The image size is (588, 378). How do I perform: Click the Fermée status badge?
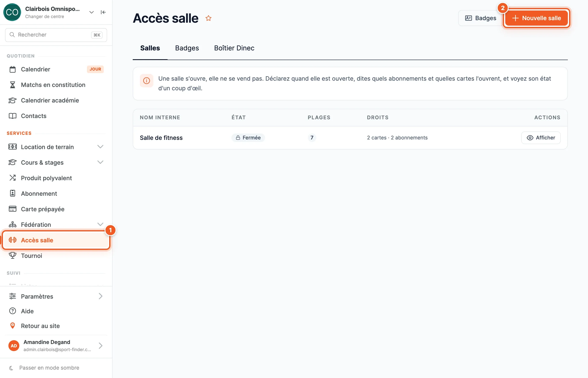pos(248,138)
